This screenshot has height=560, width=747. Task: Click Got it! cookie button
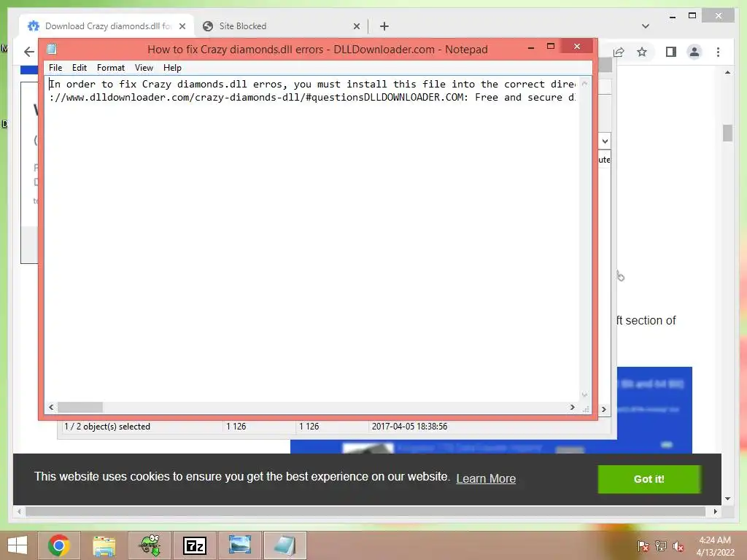coord(649,479)
